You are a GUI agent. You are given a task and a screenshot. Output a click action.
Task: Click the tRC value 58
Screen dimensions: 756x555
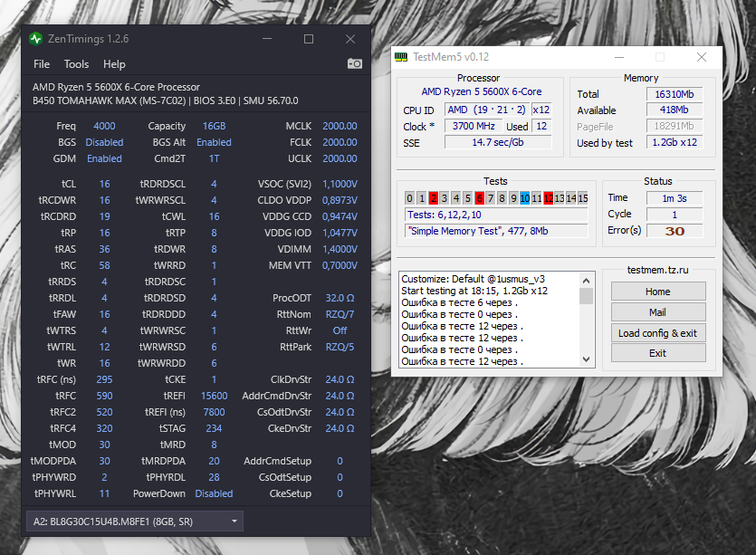(105, 265)
